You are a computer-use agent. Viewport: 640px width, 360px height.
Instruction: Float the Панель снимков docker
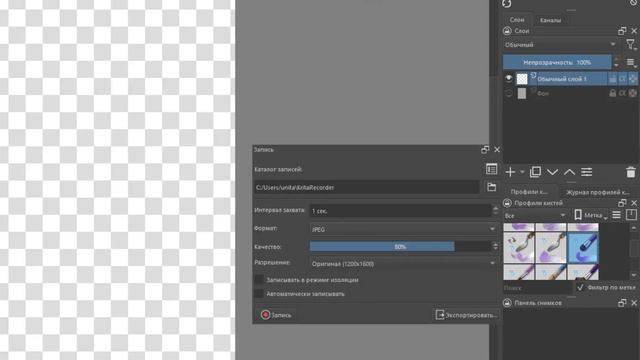pyautogui.click(x=622, y=303)
